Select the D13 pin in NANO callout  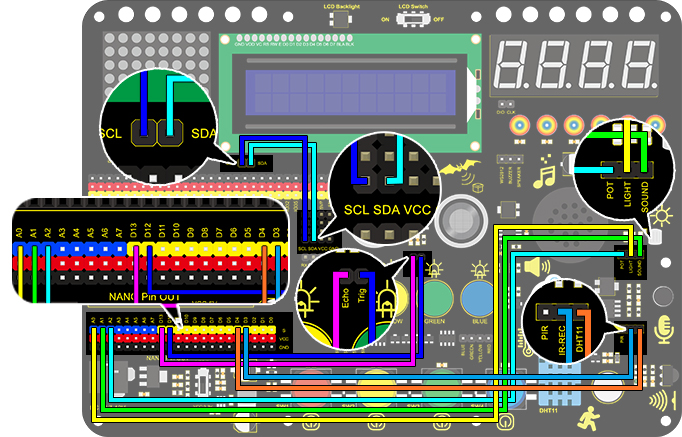coord(133,230)
